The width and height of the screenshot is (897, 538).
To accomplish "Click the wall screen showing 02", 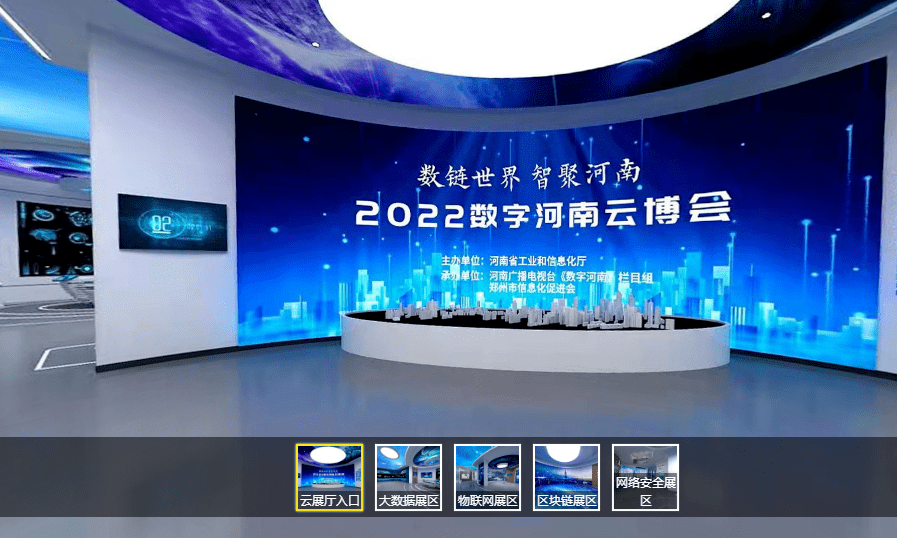I will pos(172,222).
